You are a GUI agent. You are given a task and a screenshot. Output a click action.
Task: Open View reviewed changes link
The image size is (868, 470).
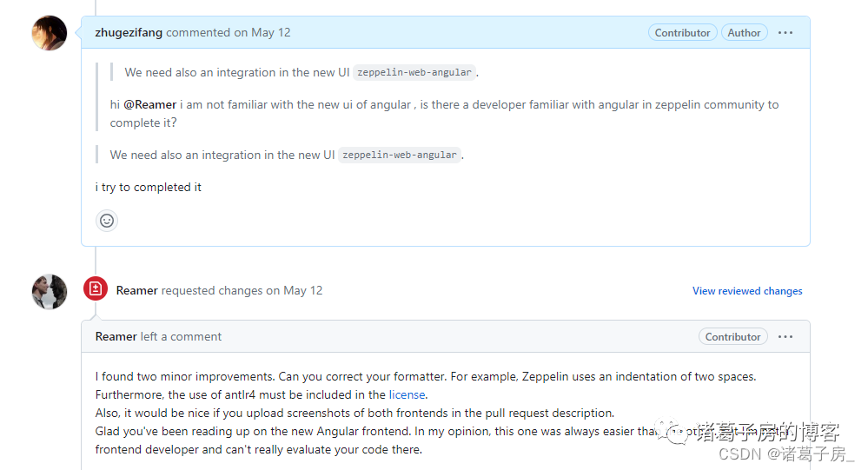(x=747, y=291)
